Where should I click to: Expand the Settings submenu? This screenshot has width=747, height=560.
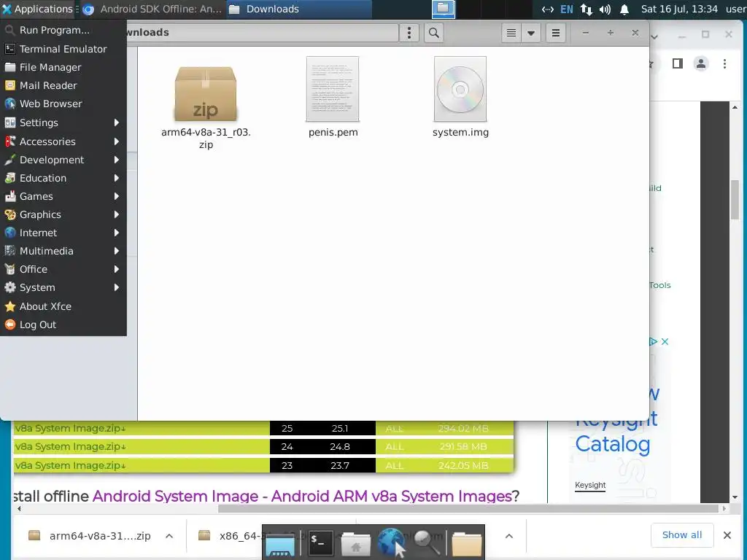pos(63,122)
